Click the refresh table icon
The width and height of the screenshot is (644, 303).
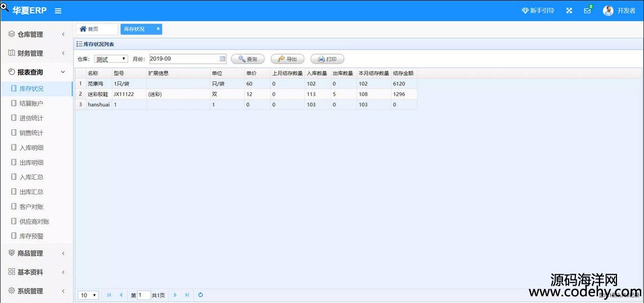coord(200,295)
